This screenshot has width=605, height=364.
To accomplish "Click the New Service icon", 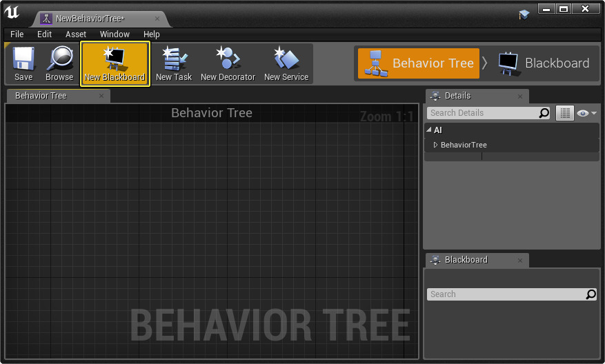I will point(286,63).
